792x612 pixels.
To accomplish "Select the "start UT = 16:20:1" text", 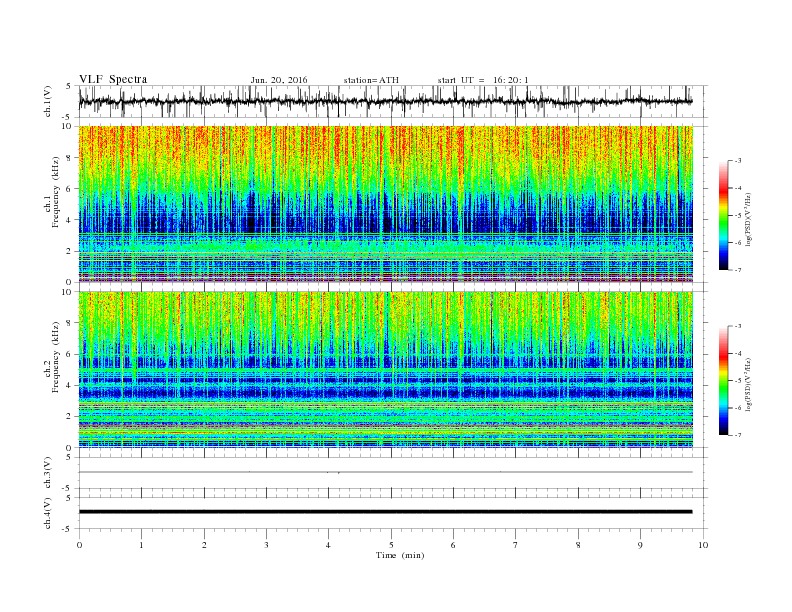I will (483, 80).
